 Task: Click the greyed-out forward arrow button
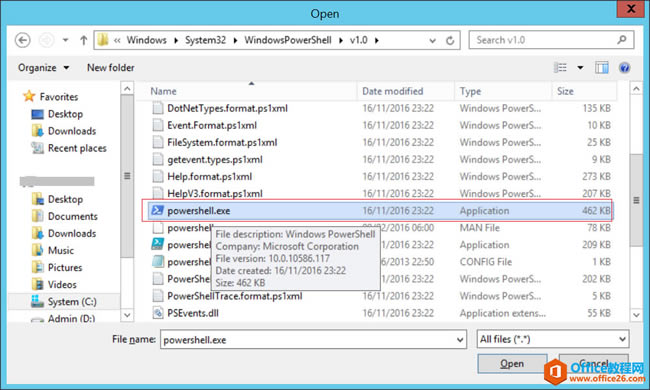pyautogui.click(x=46, y=40)
